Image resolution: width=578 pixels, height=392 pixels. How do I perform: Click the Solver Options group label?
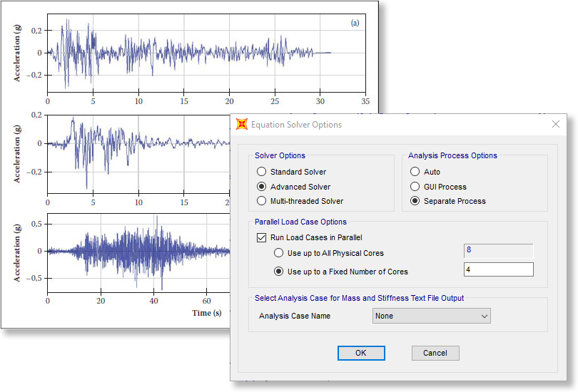[x=280, y=155]
